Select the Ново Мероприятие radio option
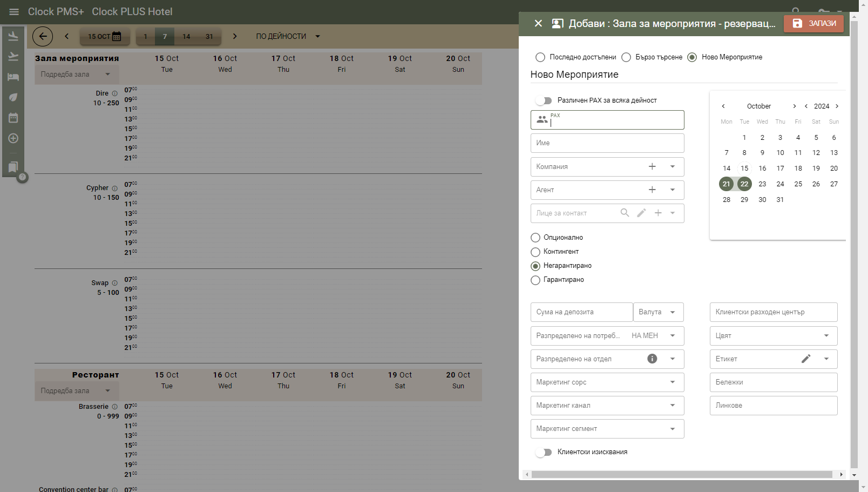 [692, 57]
